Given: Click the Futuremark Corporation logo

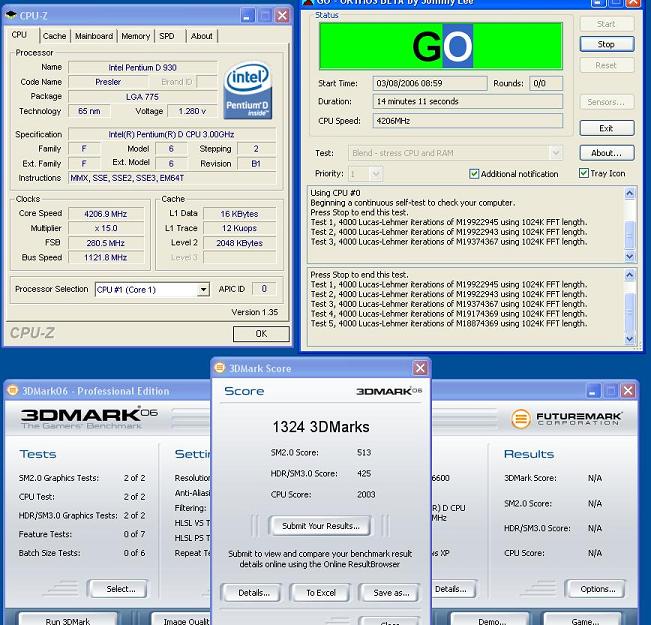Looking at the screenshot, I should tap(566, 418).
